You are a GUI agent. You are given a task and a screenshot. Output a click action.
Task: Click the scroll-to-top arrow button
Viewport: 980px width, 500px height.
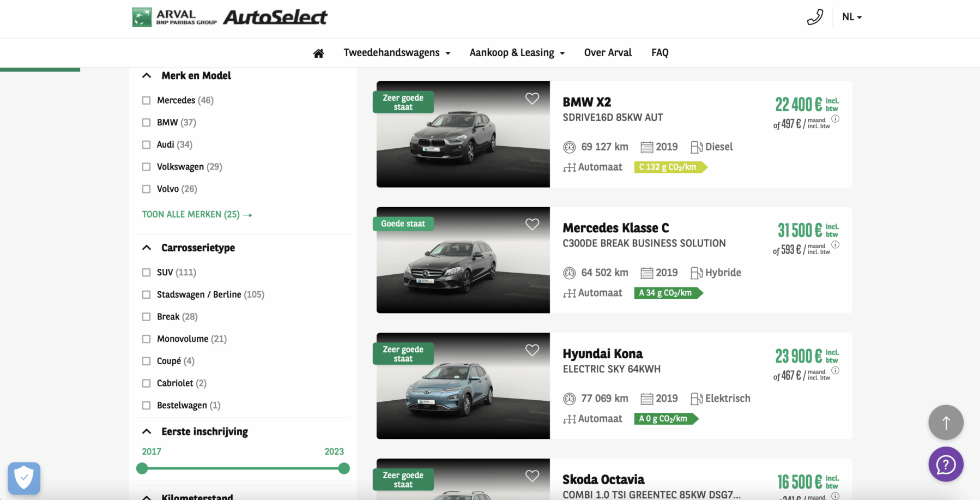pos(946,423)
